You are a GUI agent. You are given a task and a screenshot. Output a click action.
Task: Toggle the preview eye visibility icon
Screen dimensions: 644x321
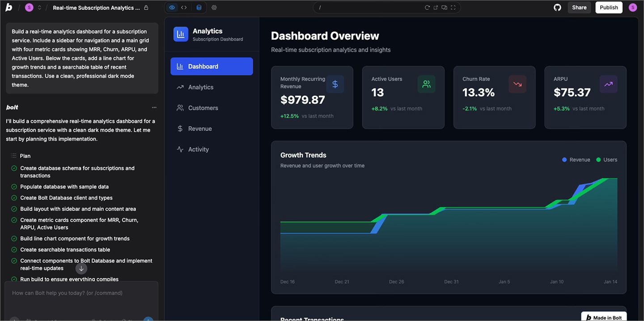(x=172, y=7)
